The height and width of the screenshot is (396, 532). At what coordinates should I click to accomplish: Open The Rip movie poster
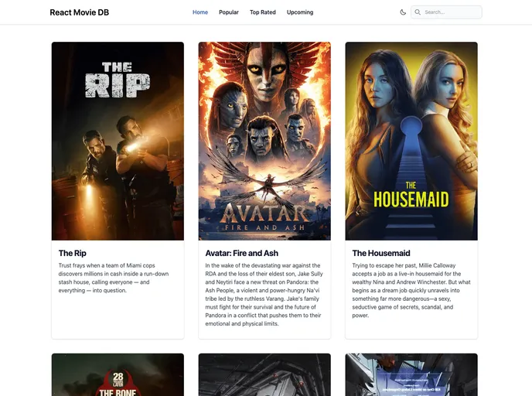coord(118,141)
